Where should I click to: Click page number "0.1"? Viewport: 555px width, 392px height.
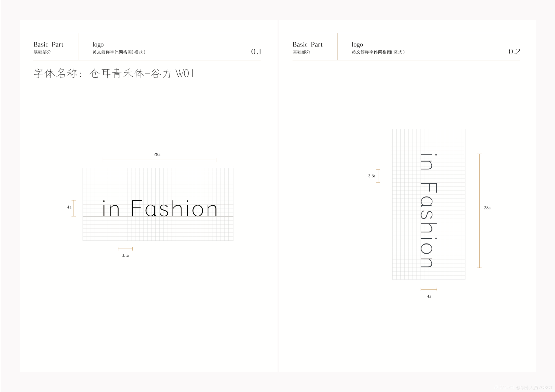[256, 51]
